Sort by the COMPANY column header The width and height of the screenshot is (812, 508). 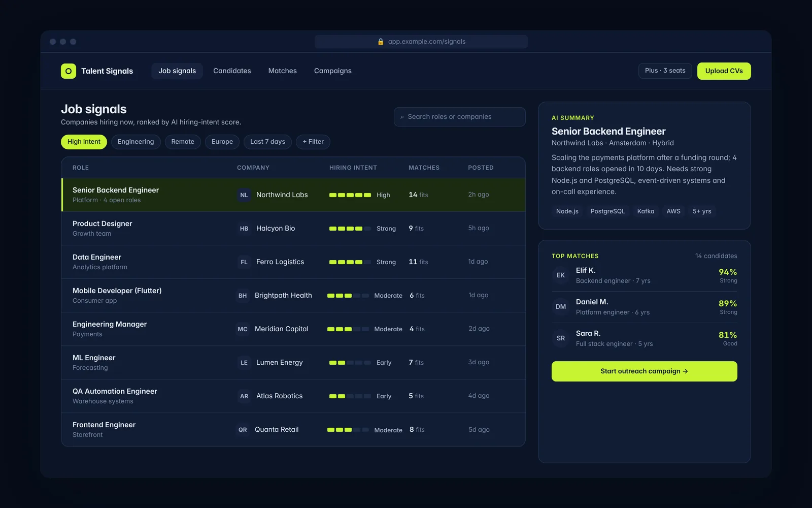coord(253,168)
